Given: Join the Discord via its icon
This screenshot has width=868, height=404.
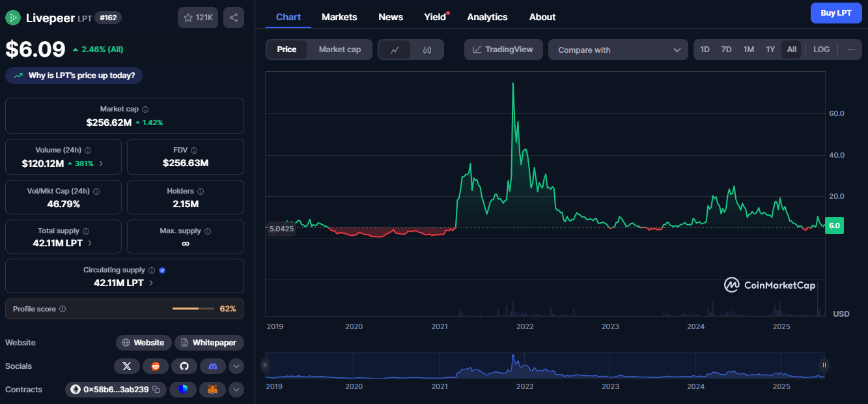Looking at the screenshot, I should (x=212, y=366).
